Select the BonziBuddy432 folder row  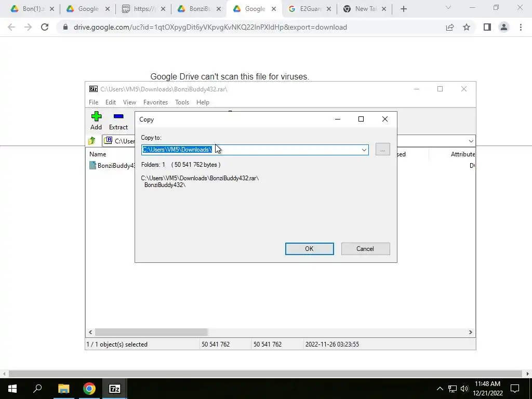click(x=112, y=166)
